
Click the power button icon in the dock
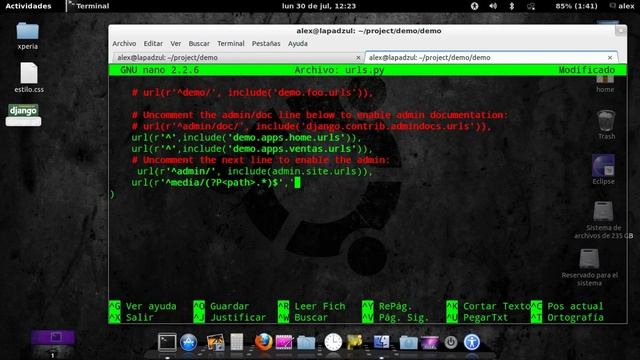(x=451, y=342)
